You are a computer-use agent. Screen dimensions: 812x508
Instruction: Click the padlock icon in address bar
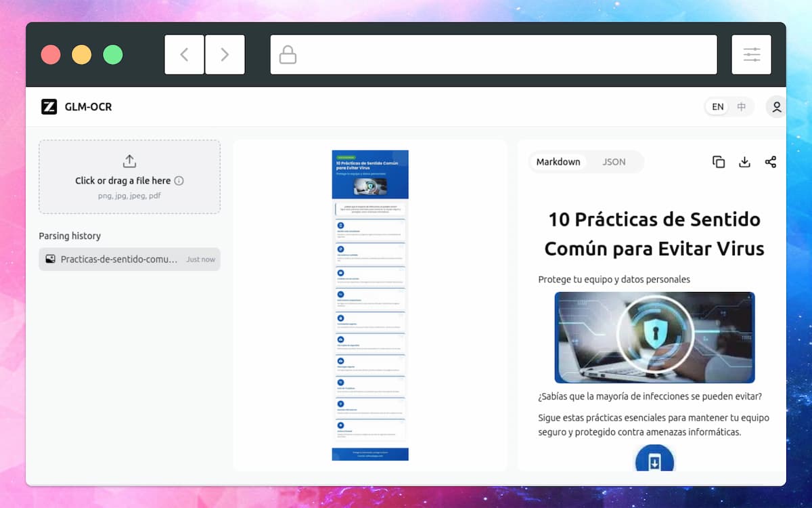(x=287, y=55)
